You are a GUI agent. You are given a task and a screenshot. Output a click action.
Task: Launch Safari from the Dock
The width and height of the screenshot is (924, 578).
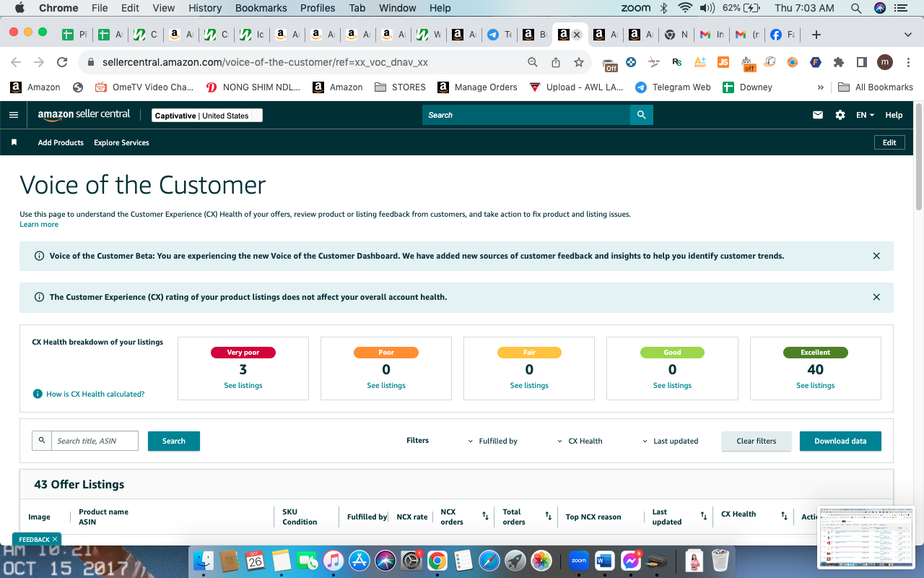(489, 560)
